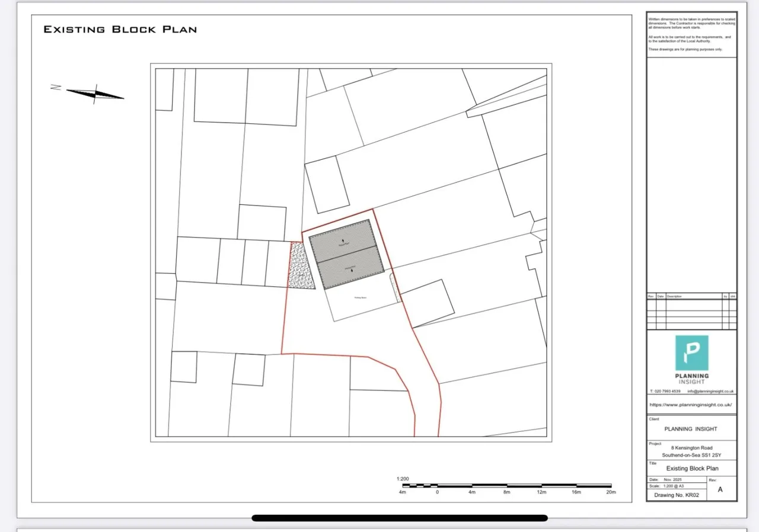Click the '0' mark label on the scale bar
759x532 pixels.
437,492
